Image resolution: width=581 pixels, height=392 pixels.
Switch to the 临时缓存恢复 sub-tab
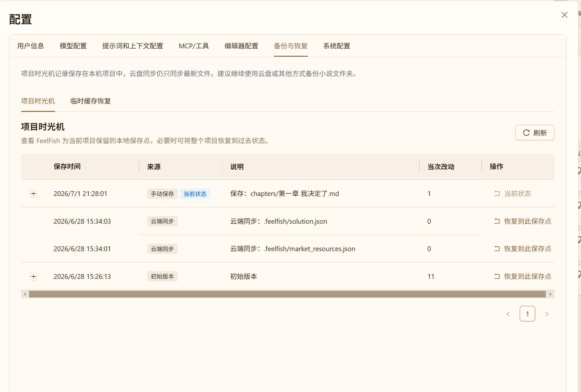tap(91, 101)
